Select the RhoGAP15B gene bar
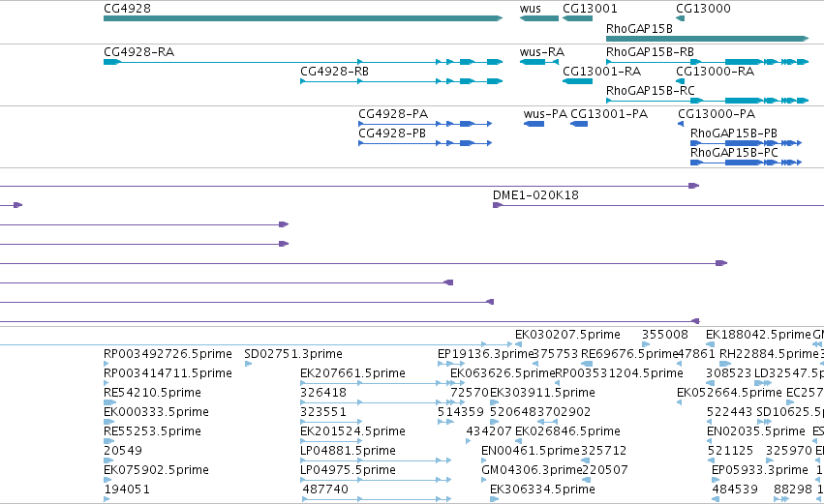The height and width of the screenshot is (504, 824). (708, 39)
